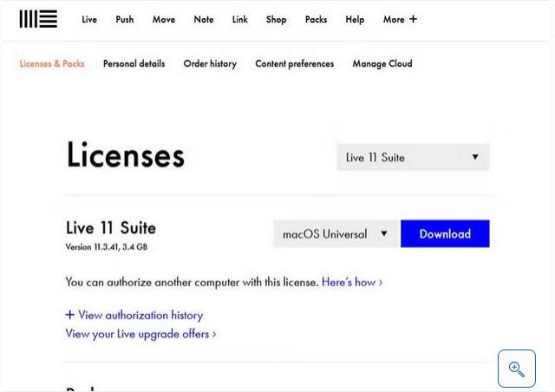555x392 pixels.
Task: Click the blue Download button
Action: coord(445,233)
